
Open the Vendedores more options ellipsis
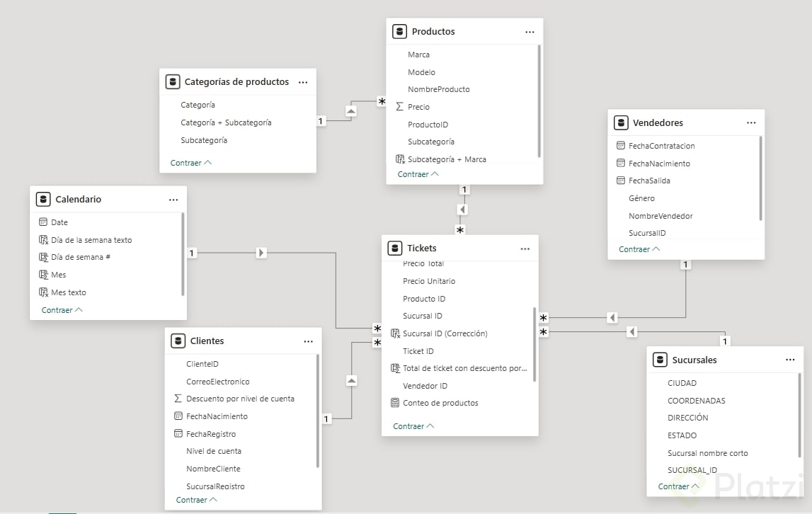[x=751, y=122]
